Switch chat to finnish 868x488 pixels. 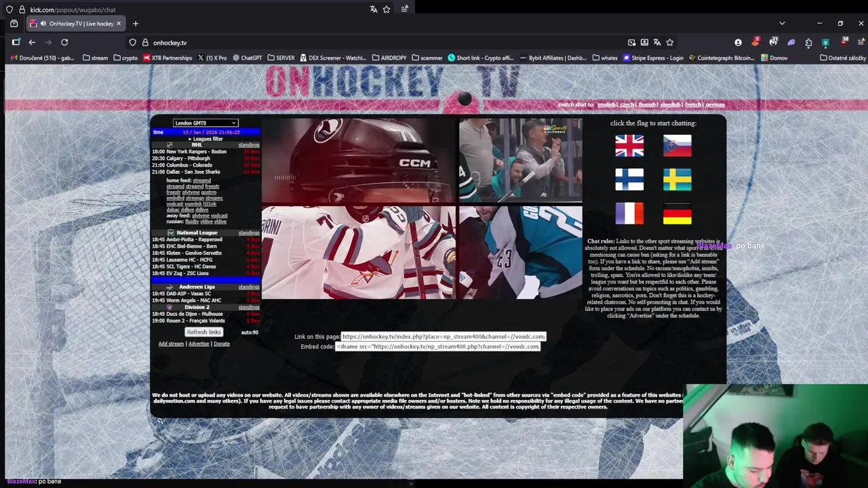(x=647, y=104)
